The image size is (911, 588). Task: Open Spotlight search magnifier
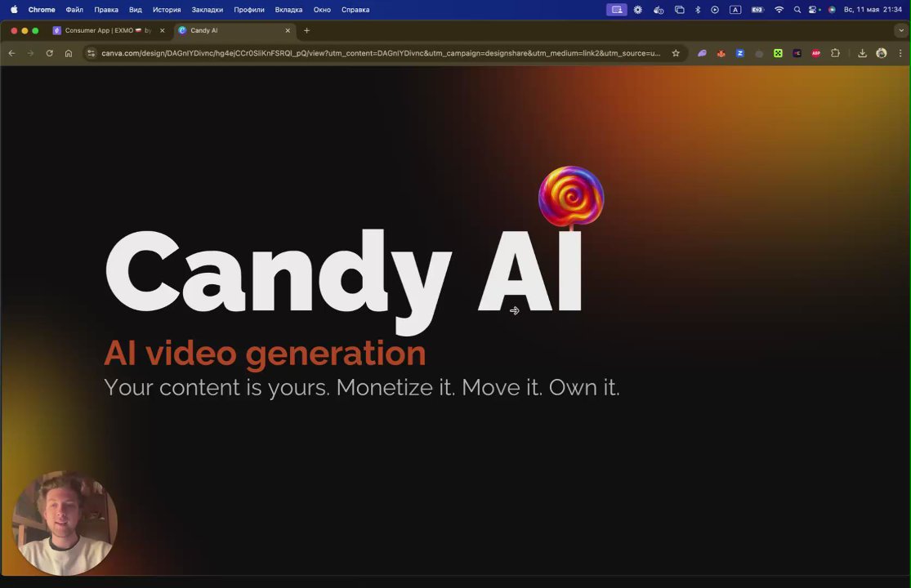797,9
